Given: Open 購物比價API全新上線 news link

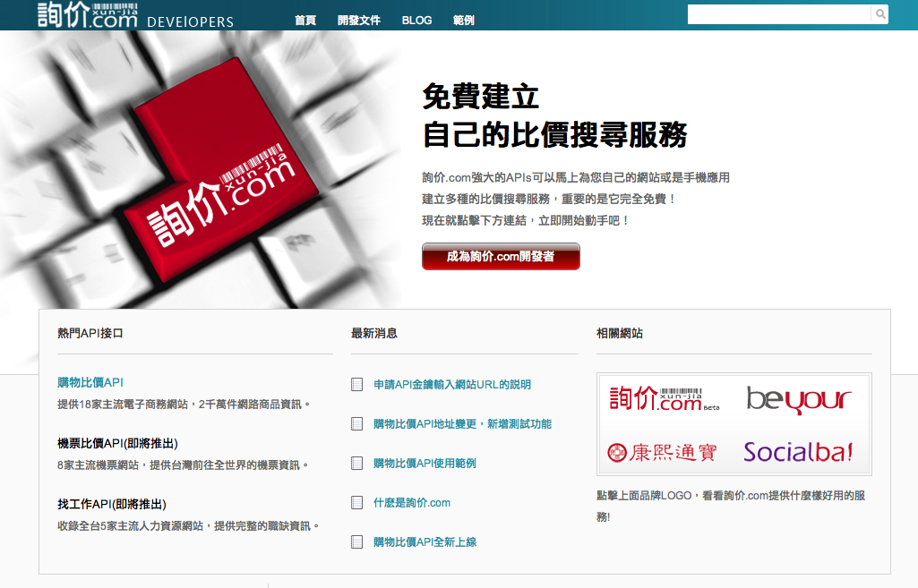Looking at the screenshot, I should coord(425,542).
